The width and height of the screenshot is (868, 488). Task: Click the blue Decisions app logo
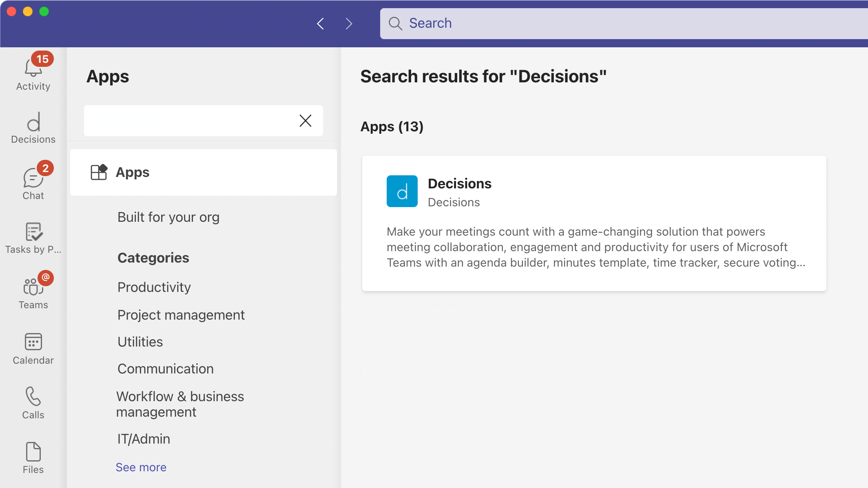point(402,191)
